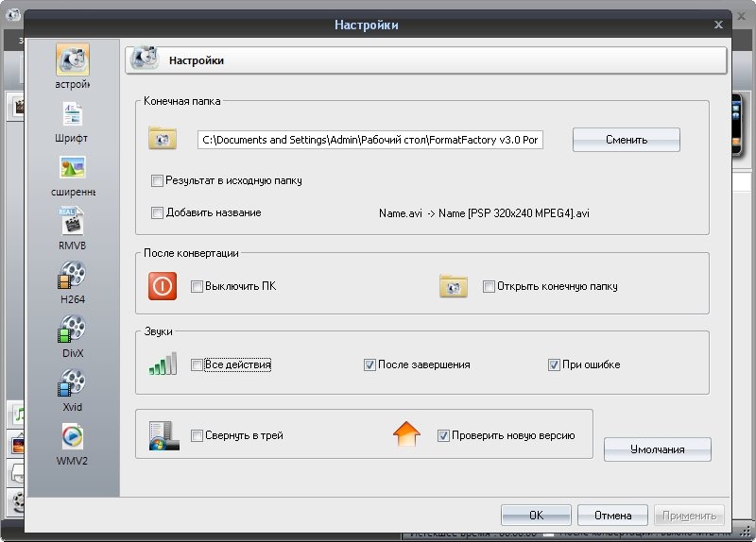This screenshot has height=542, width=756.
Task: Click the output folder path field
Action: (x=369, y=140)
